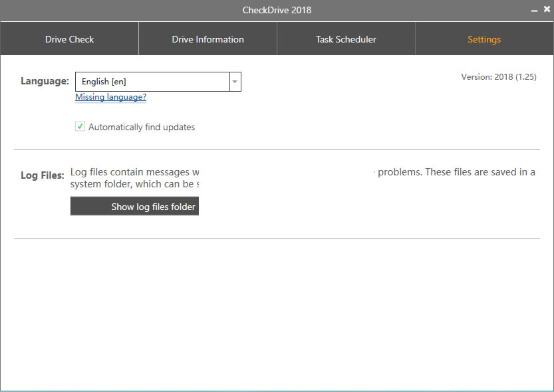Click the Log Files: label

coord(43,176)
